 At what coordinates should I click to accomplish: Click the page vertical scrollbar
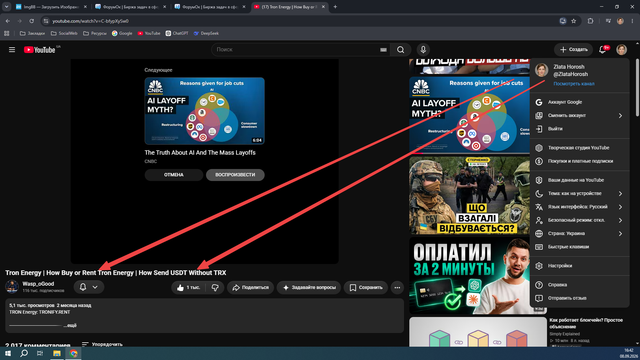click(x=638, y=88)
